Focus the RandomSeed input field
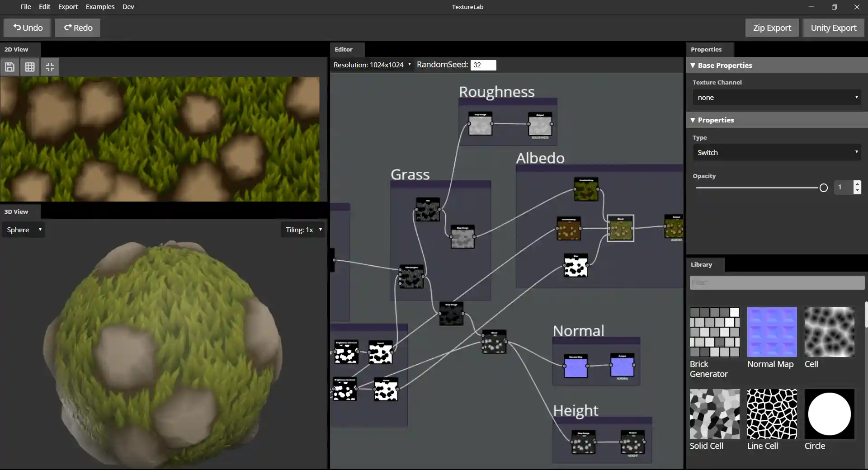 tap(483, 65)
